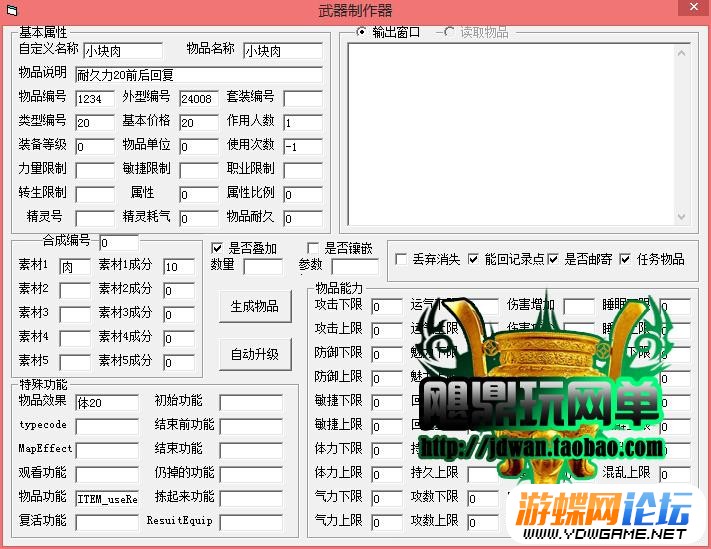This screenshot has width=711, height=549.
Task: Click the 观看功能 field
Action: [x=107, y=475]
